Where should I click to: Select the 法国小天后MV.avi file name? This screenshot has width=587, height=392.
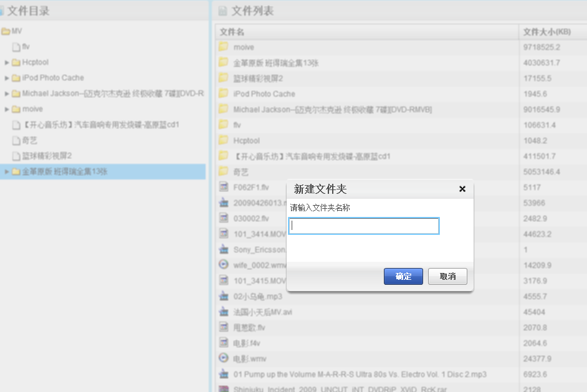262,312
